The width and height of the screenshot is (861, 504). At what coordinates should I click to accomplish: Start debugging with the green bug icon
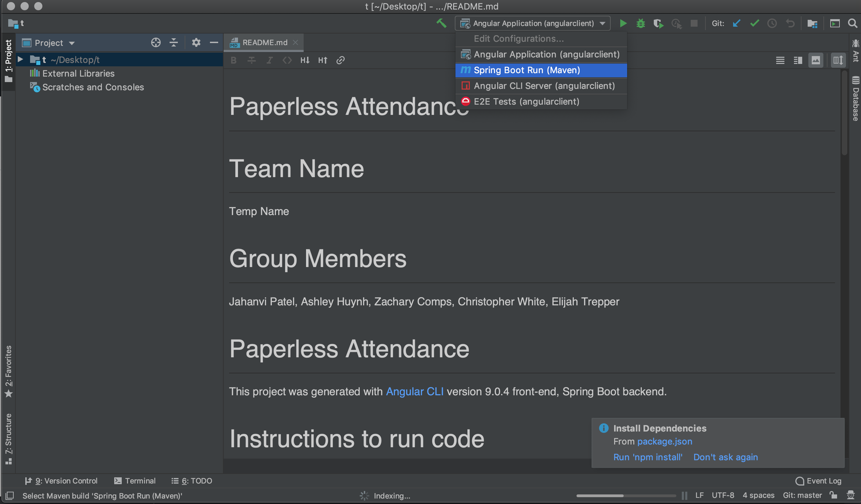[x=640, y=23]
